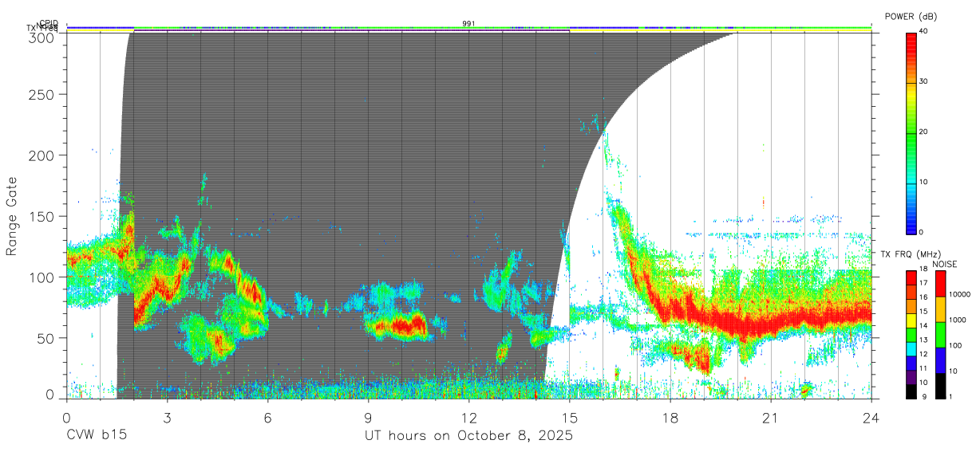
Task: Click the blue 11-12 MHz TX FRQ swatch
Action: [x=911, y=363]
